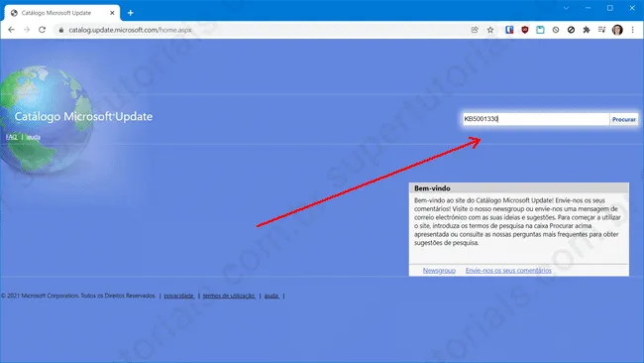Viewport: 644px width, 363px height.
Task: Click the Procurar search button
Action: 624,119
